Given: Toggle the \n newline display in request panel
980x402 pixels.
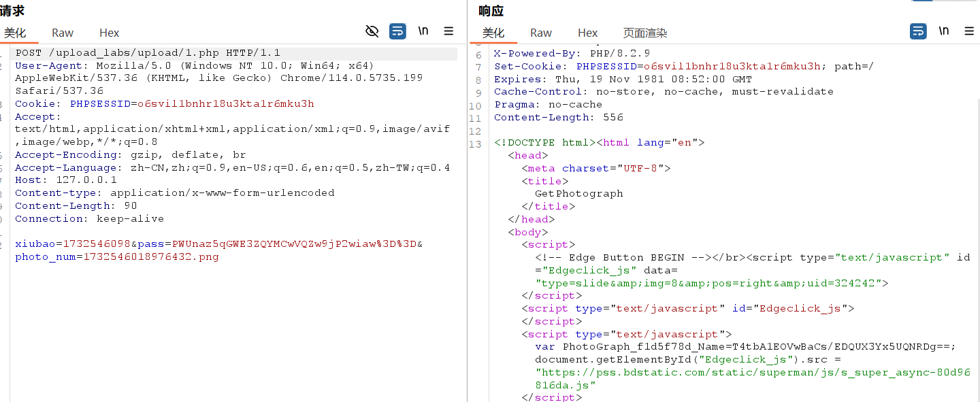Looking at the screenshot, I should click(x=423, y=31).
